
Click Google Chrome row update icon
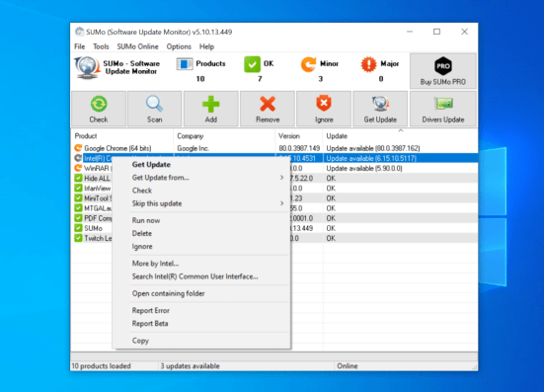78,148
